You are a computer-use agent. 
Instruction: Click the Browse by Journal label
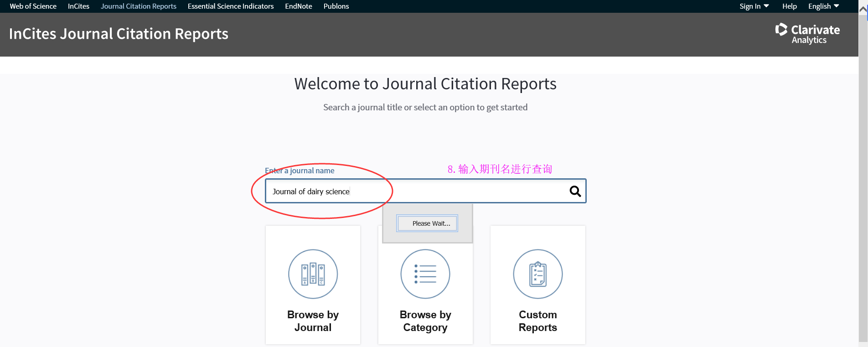(313, 321)
